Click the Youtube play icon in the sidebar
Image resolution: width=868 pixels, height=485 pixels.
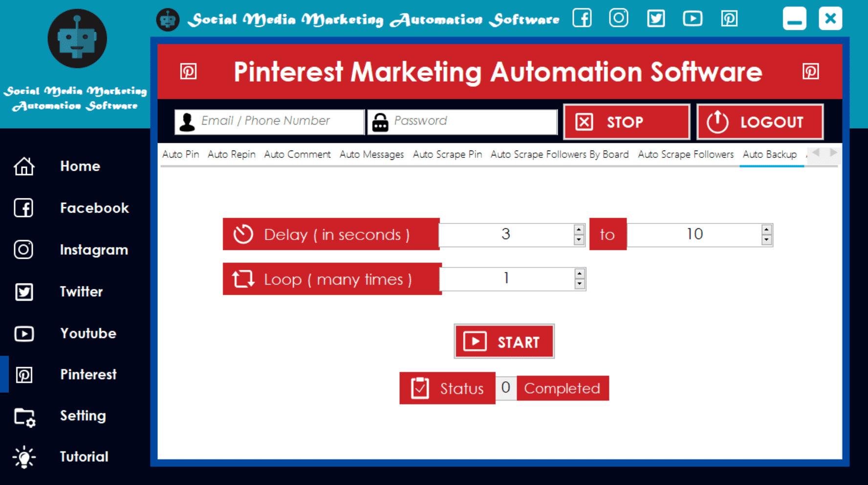point(24,333)
